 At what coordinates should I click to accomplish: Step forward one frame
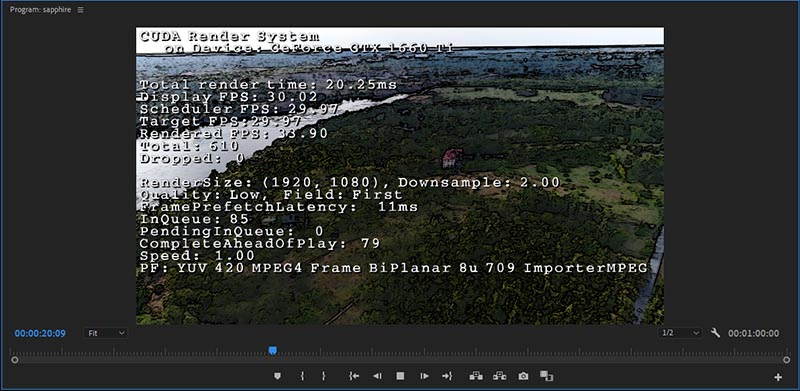[x=424, y=376]
